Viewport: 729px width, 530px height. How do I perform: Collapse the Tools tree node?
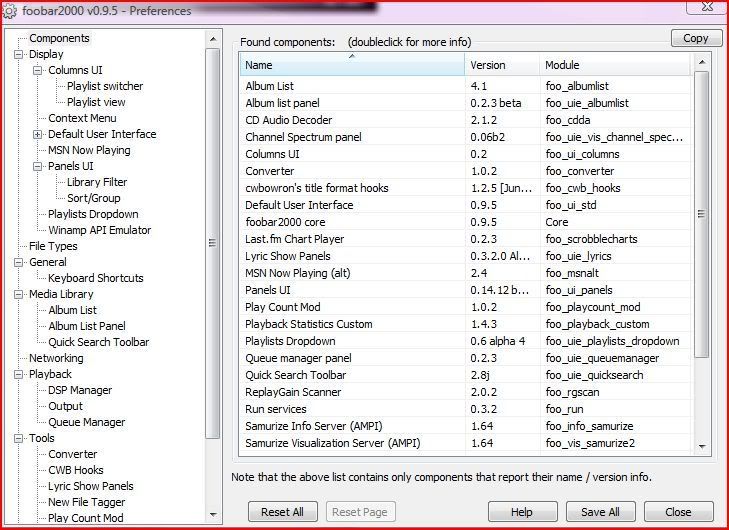point(19,438)
